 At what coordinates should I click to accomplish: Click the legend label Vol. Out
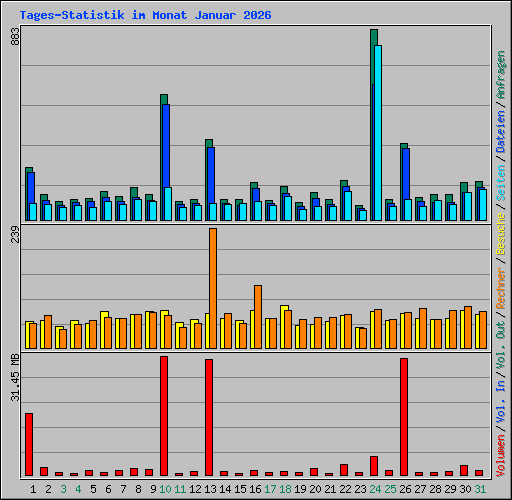tap(501, 344)
